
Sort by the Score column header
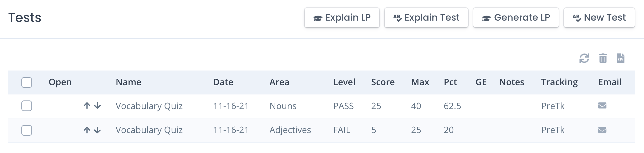[383, 82]
